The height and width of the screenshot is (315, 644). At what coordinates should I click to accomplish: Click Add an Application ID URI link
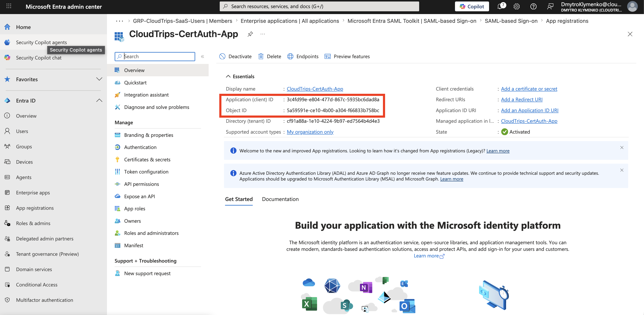pos(530,110)
